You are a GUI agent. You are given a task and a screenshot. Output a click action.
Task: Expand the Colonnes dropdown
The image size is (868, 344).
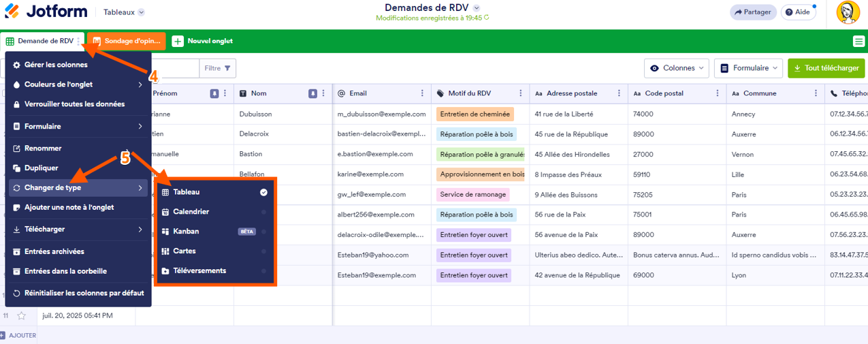click(676, 68)
